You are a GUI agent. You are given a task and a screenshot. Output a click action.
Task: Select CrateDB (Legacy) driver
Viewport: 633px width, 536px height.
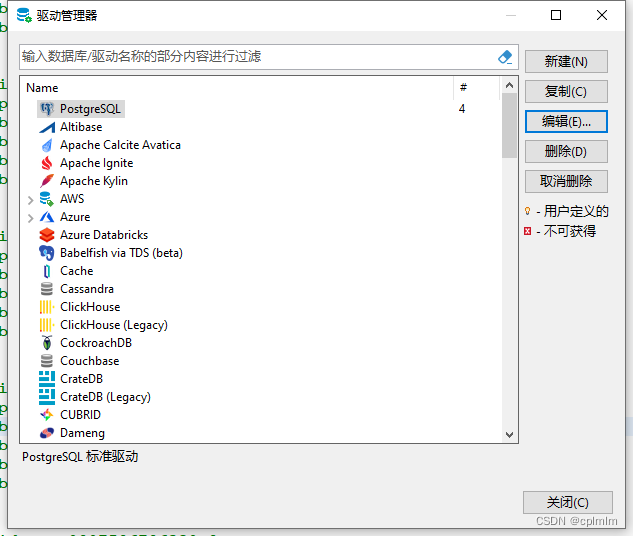[x=105, y=397]
